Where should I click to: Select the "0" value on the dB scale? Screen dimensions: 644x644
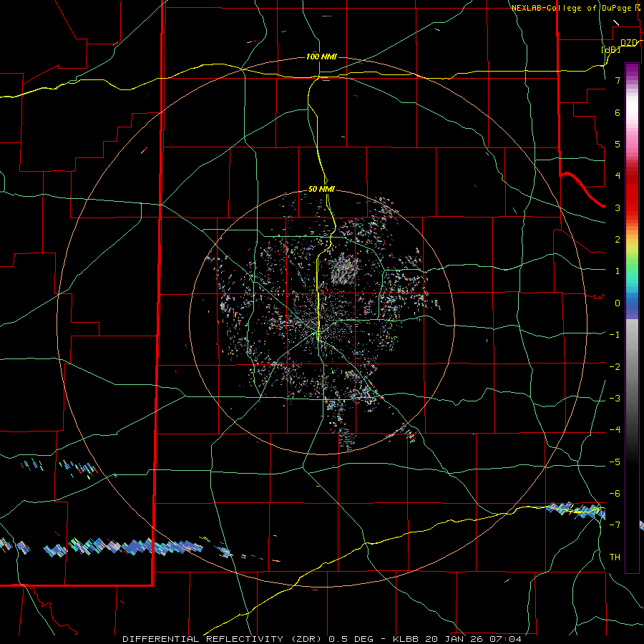pos(618,303)
